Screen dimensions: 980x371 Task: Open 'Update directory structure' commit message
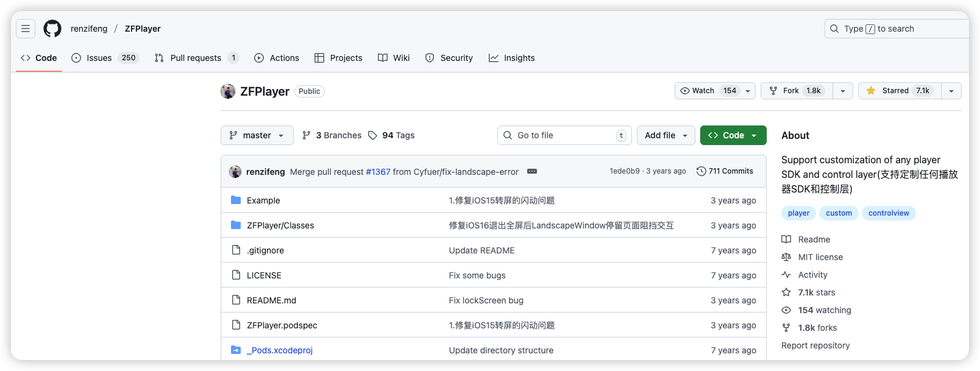coord(502,350)
